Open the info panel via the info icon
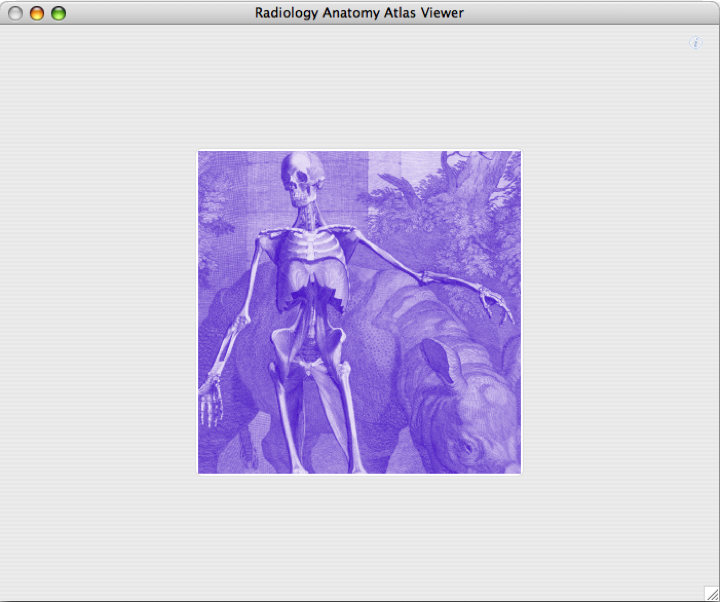Viewport: 720px width, 602px height. tap(696, 43)
